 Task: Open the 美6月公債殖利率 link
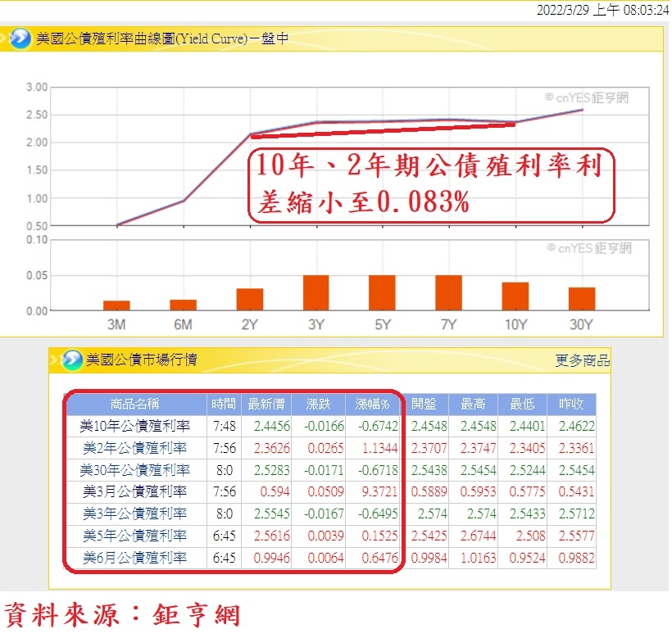134,558
